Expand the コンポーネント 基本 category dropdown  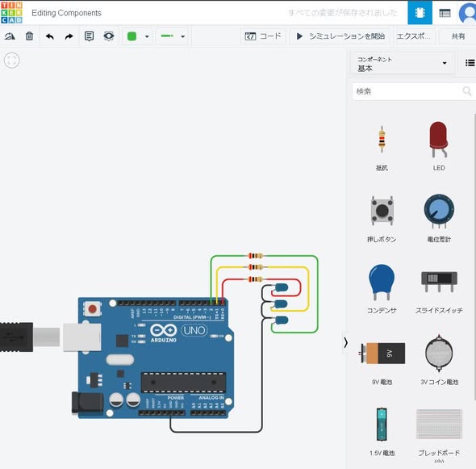[x=402, y=64]
